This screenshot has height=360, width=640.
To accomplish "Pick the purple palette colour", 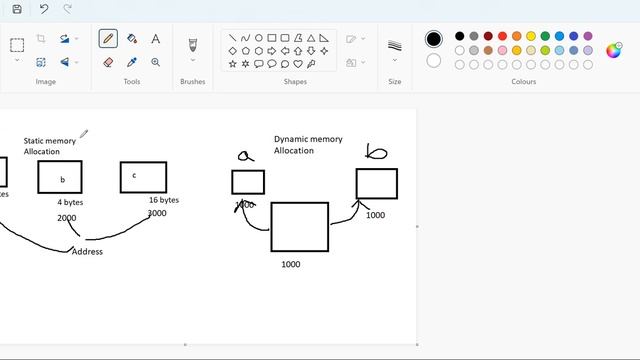I will point(588,36).
